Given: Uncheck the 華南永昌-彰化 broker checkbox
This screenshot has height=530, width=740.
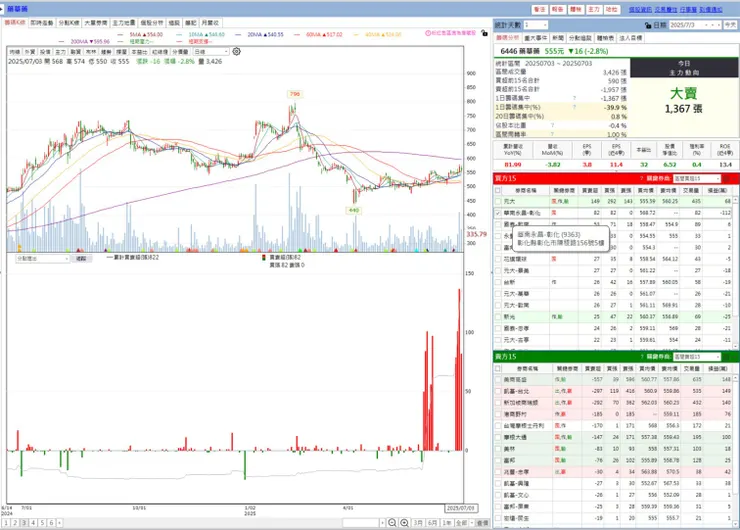Looking at the screenshot, I should tap(498, 213).
